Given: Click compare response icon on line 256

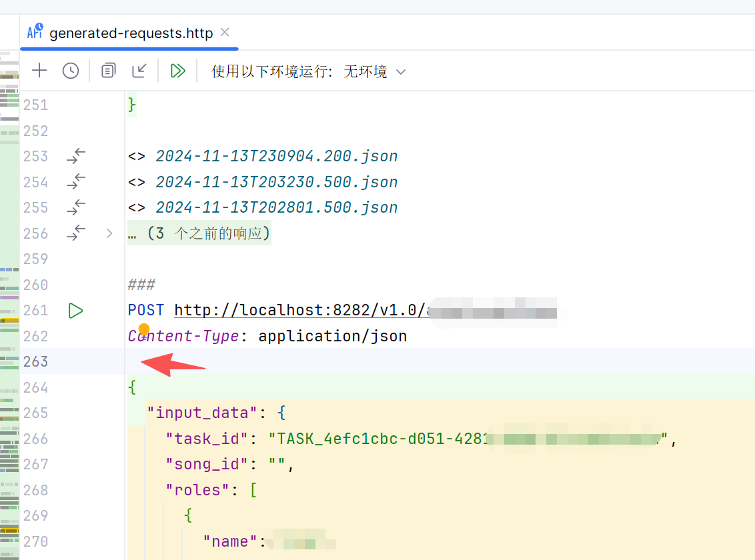Looking at the screenshot, I should pyautogui.click(x=76, y=233).
